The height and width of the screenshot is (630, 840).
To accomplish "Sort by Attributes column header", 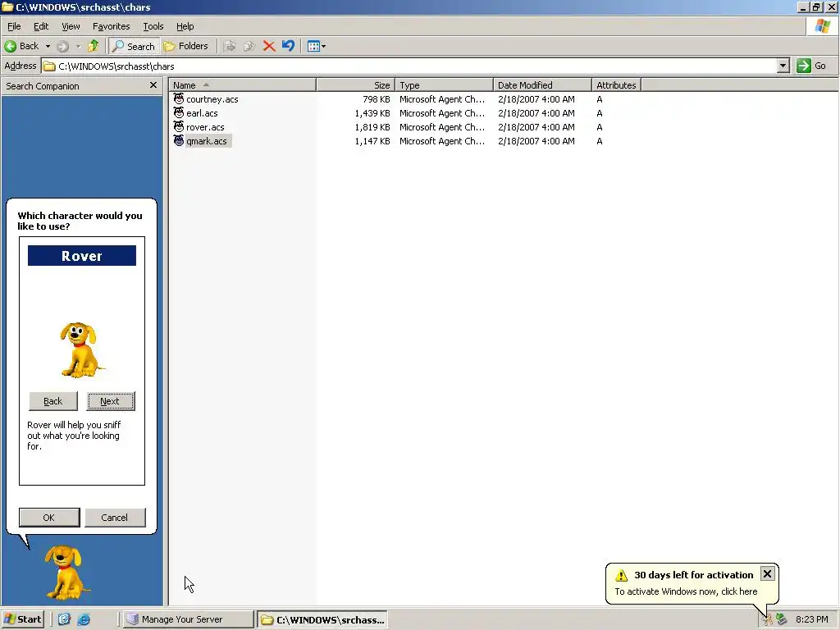I will 616,85.
